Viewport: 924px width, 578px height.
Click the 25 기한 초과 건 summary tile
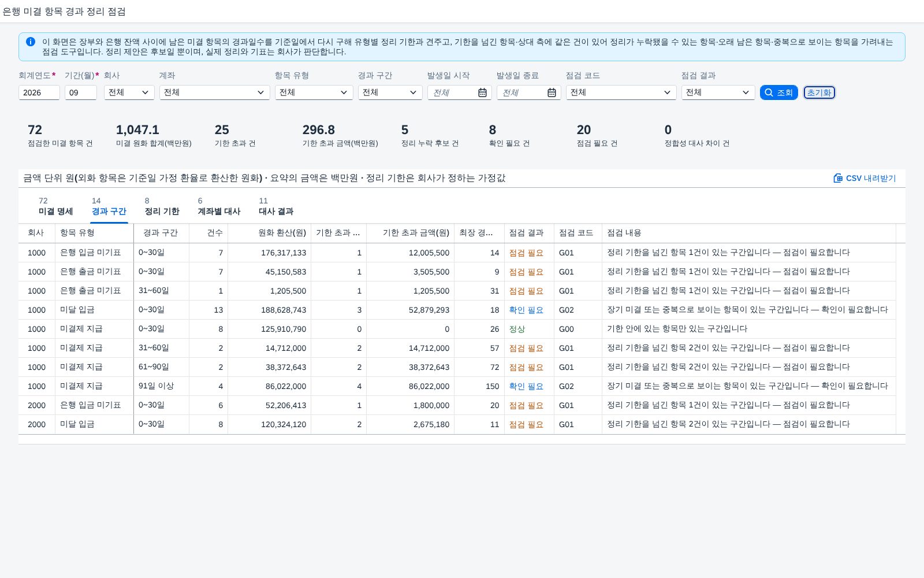click(235, 136)
